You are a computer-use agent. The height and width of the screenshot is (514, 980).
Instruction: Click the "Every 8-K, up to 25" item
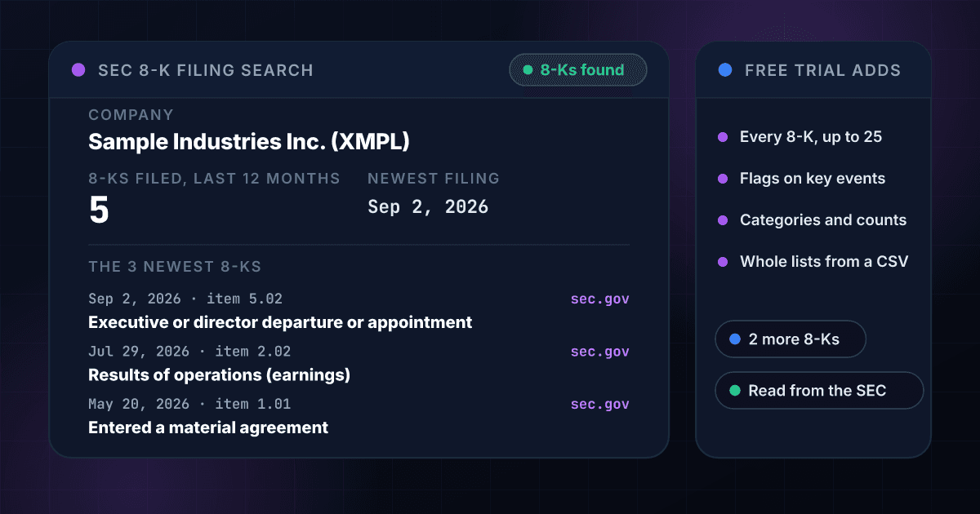pos(811,137)
